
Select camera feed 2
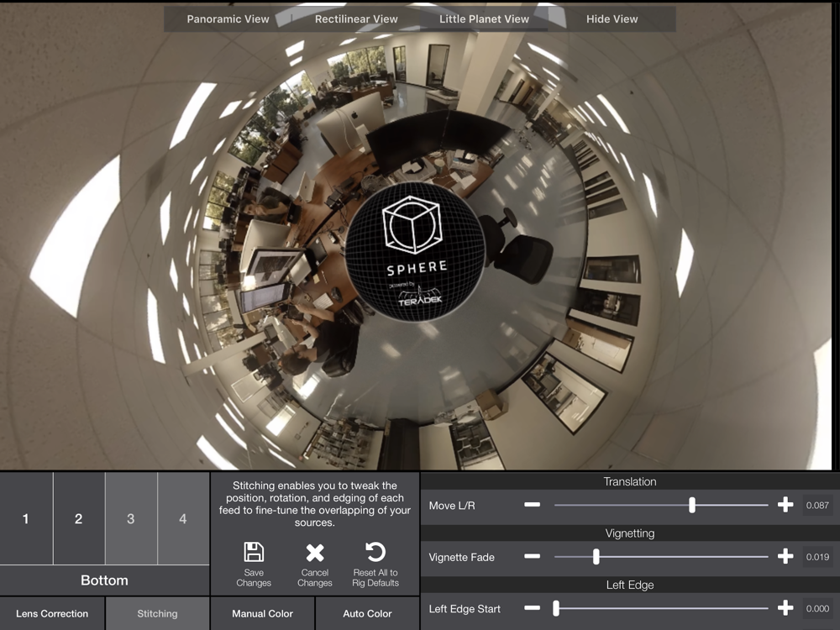[78, 518]
